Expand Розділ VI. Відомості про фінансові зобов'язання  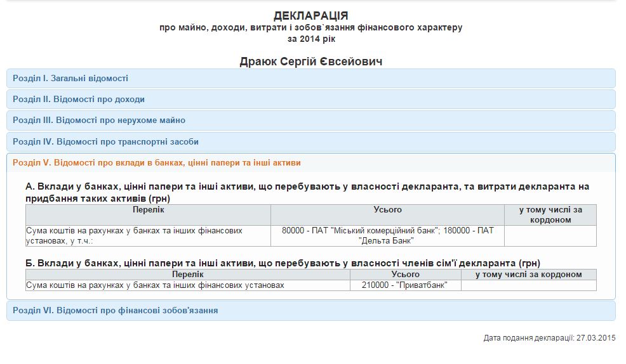point(115,311)
